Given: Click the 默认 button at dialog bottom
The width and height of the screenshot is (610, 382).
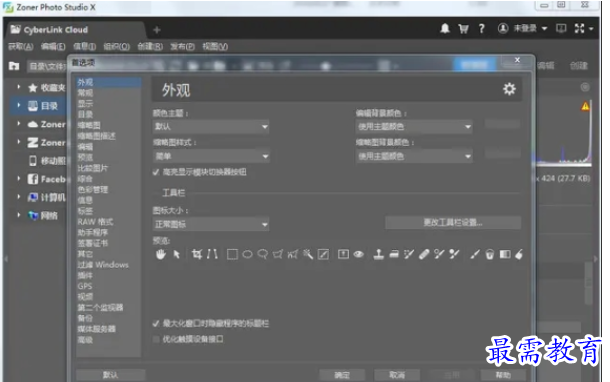Looking at the screenshot, I should click(x=110, y=375).
